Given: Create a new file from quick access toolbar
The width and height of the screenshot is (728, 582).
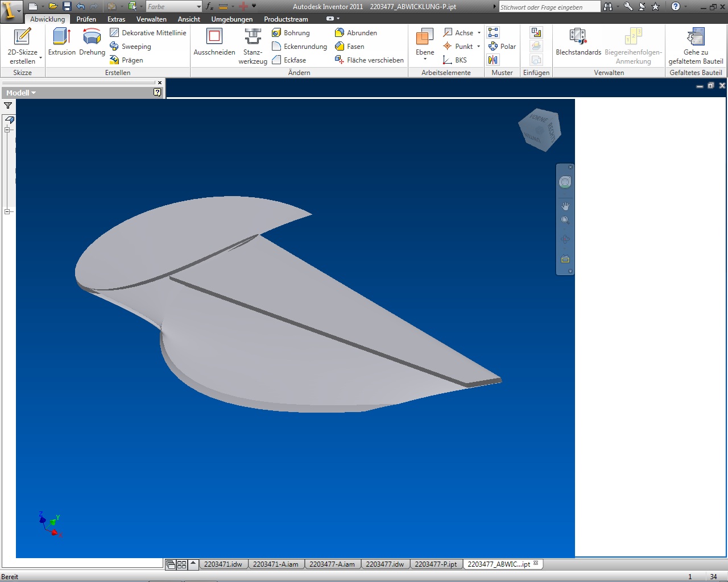Looking at the screenshot, I should pos(33,6).
